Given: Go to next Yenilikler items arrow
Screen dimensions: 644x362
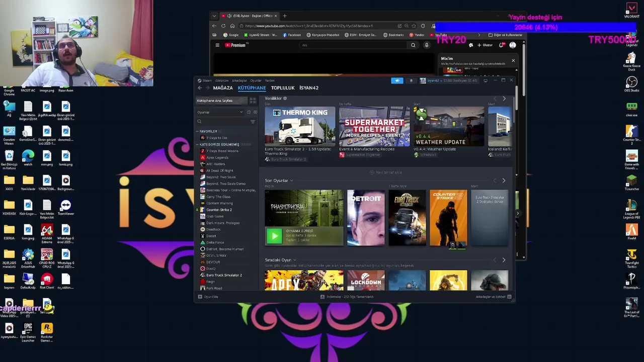Looking at the screenshot, I should point(504,99).
